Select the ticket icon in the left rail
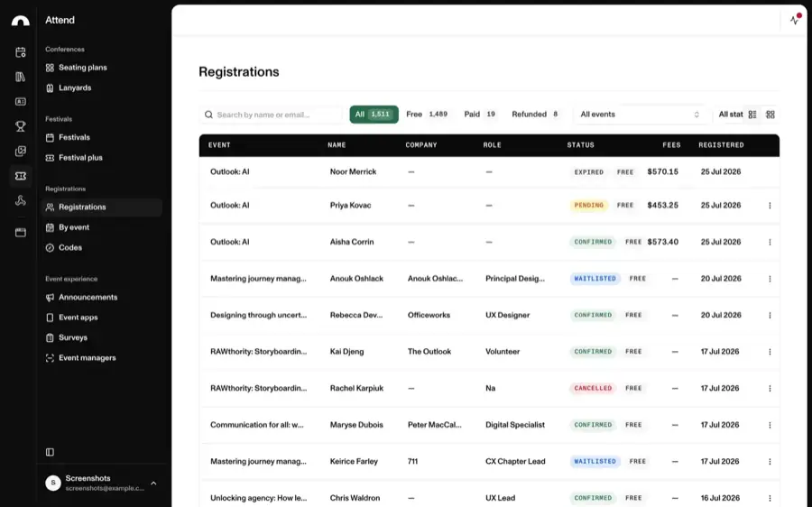 tap(20, 176)
